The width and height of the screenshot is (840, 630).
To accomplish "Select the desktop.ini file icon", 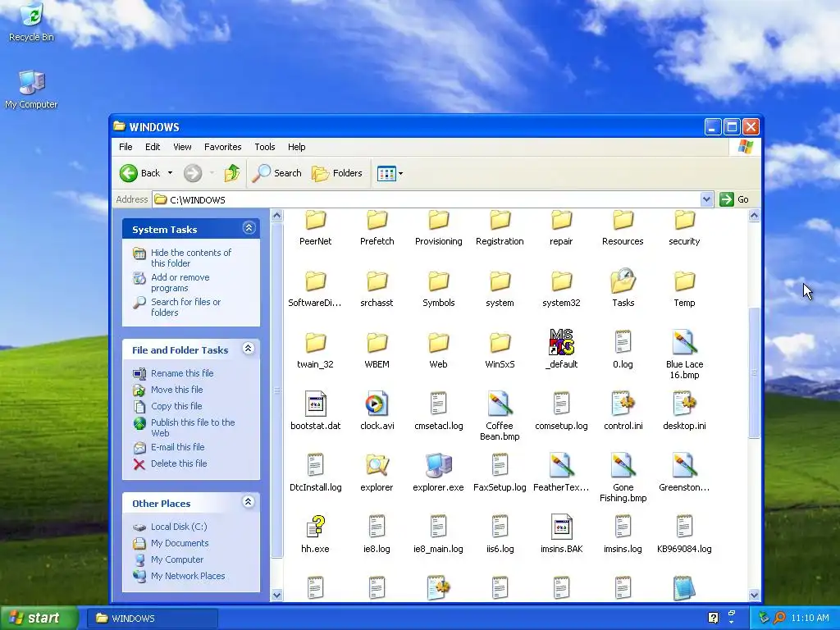I will 684,404.
